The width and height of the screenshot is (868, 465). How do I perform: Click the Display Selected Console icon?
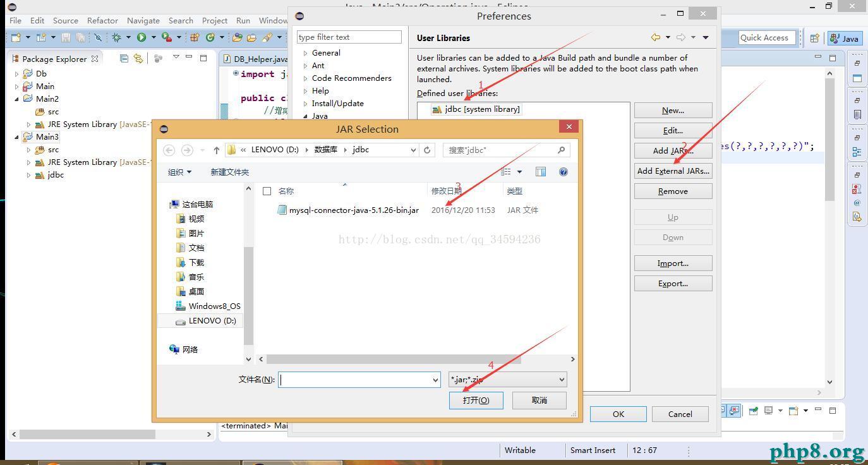[x=769, y=411]
